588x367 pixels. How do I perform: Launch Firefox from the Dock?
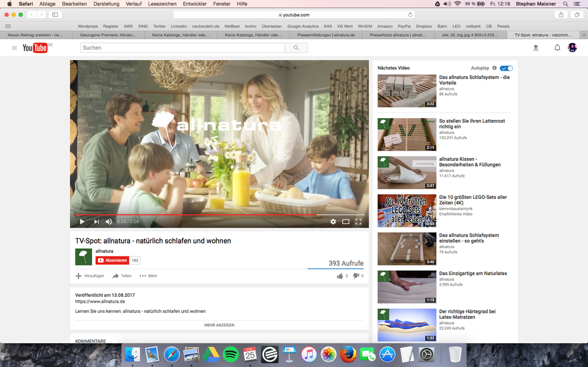pyautogui.click(x=348, y=355)
